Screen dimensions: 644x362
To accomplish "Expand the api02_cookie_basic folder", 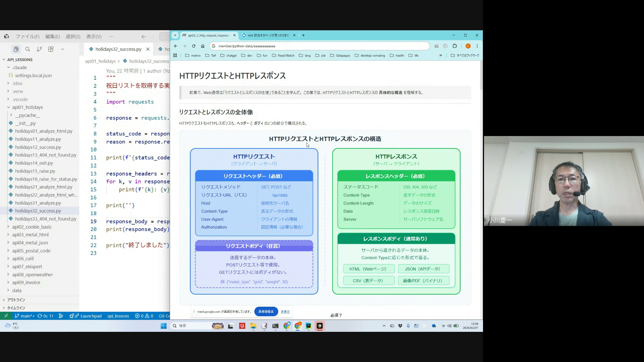I will point(32,227).
